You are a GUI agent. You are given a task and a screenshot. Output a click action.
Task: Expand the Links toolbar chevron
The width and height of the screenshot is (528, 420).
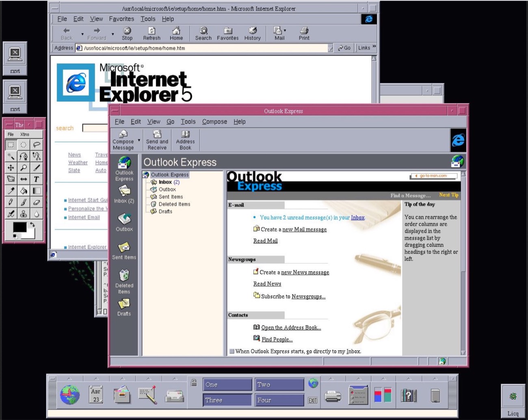374,47
